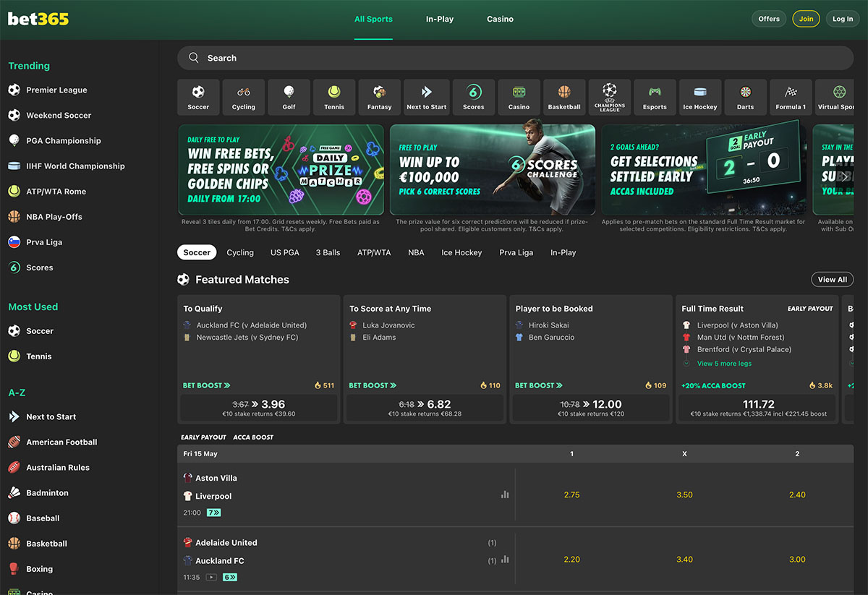Pick Aston Villa home win odds 2.75

(x=571, y=495)
